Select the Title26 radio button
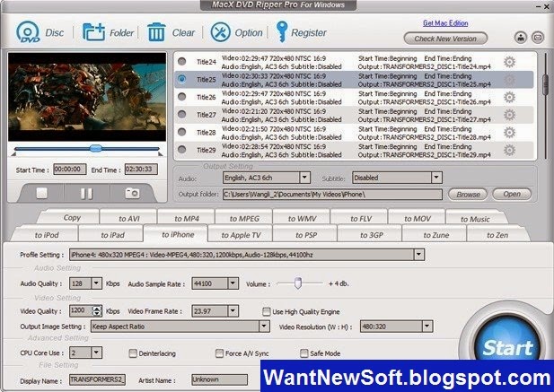 pos(182,97)
